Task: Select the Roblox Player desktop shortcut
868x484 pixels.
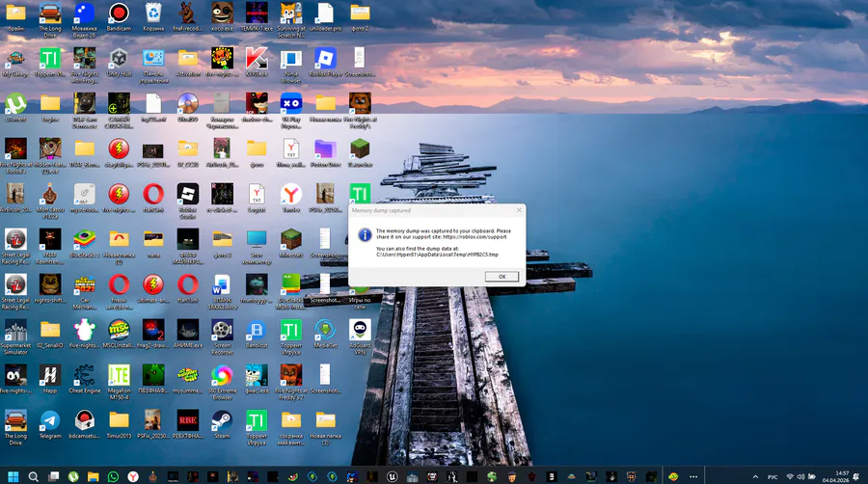Action: (326, 63)
